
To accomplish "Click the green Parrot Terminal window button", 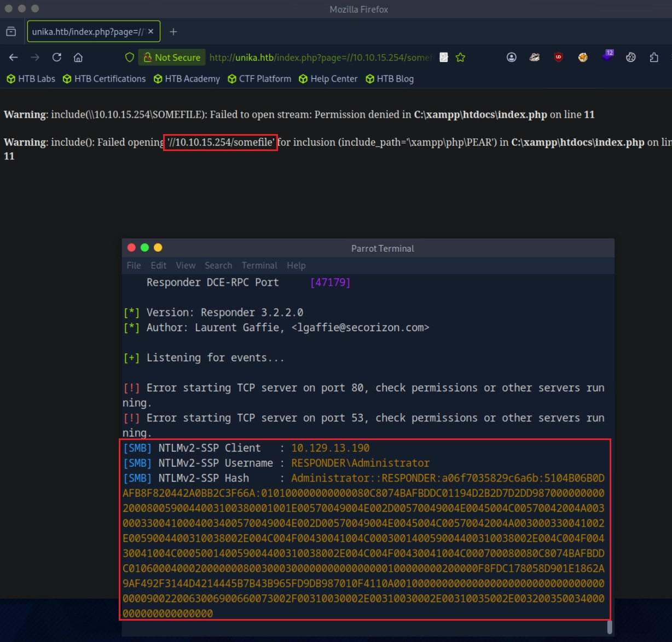I will 144,247.
